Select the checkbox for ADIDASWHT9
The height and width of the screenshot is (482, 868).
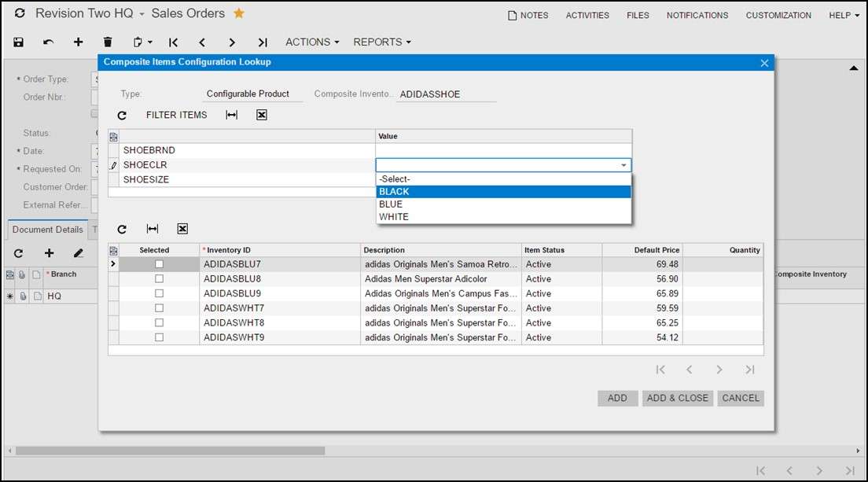160,337
